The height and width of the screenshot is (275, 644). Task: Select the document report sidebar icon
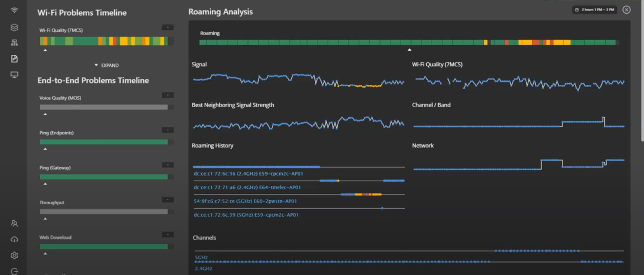pos(14,59)
